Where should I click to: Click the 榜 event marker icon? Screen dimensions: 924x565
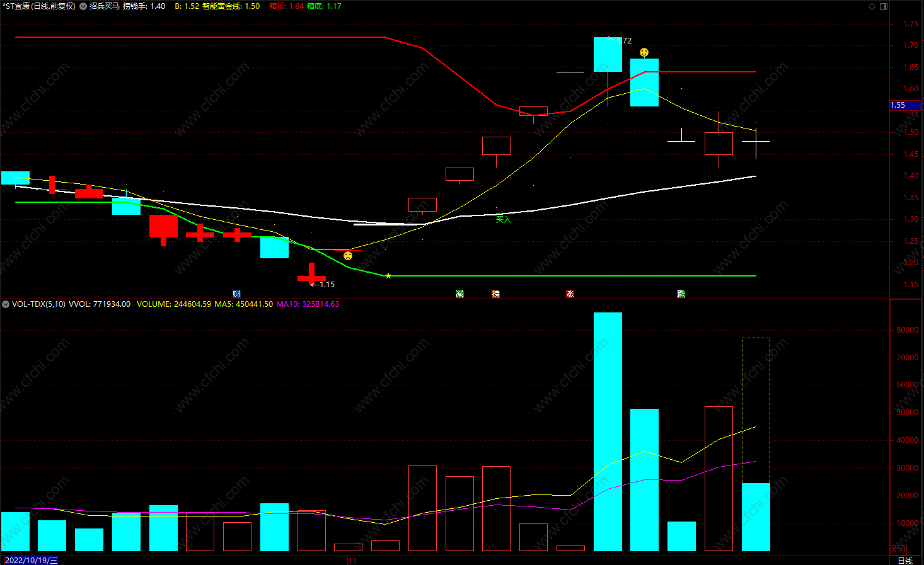[496, 294]
